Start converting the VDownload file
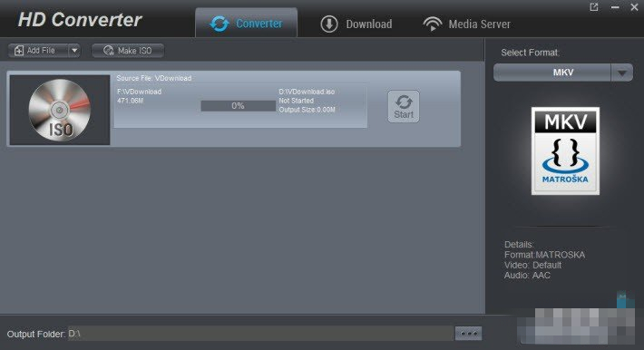The height and width of the screenshot is (350, 644). 404,106
